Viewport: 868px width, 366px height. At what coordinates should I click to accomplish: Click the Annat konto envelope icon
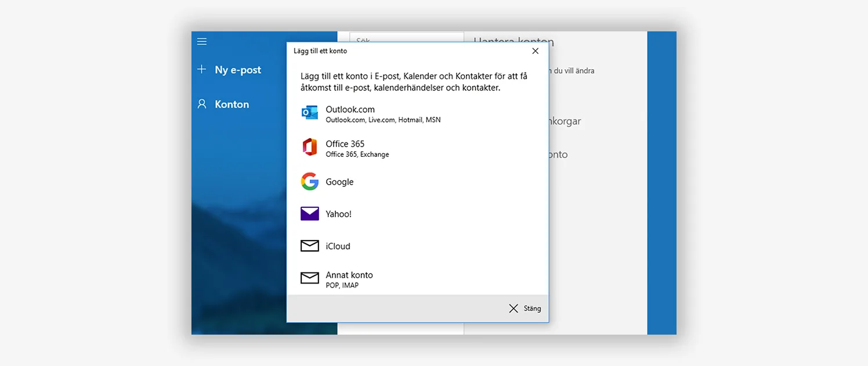click(310, 278)
